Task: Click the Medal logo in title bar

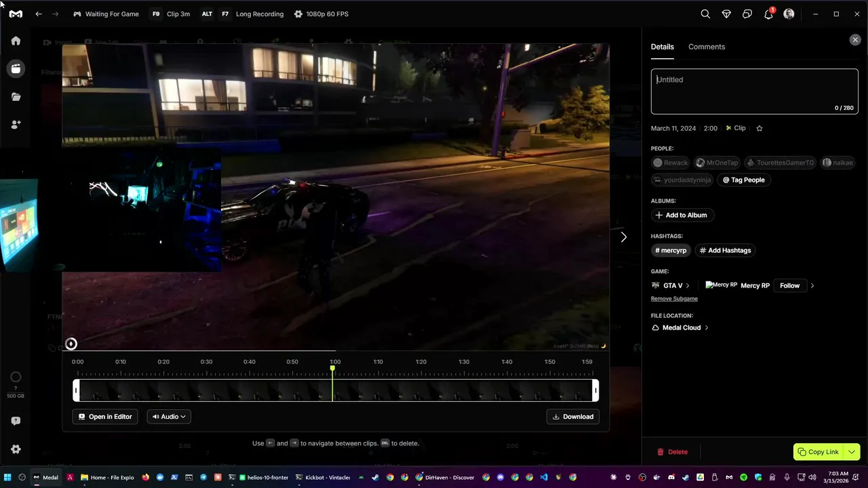Action: [x=16, y=14]
